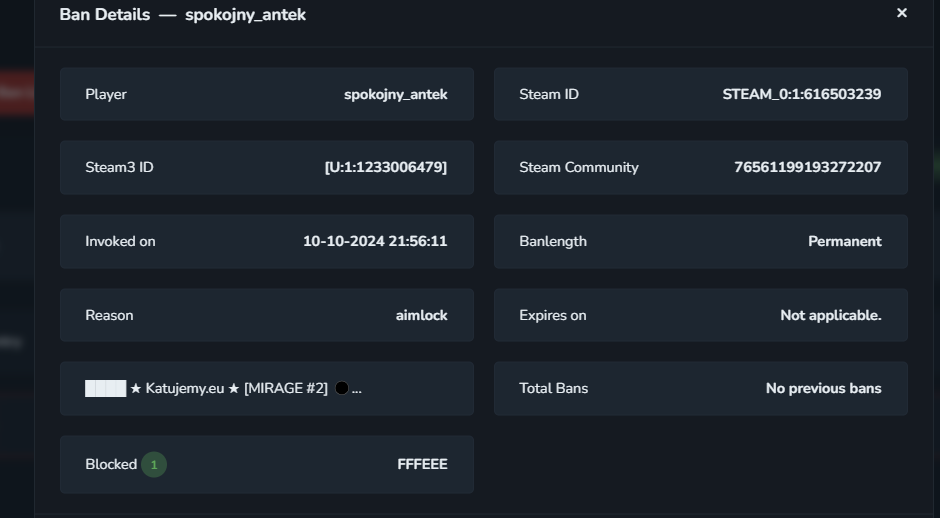The image size is (940, 518).
Task: Click the green Blocked count badge
Action: tap(154, 465)
